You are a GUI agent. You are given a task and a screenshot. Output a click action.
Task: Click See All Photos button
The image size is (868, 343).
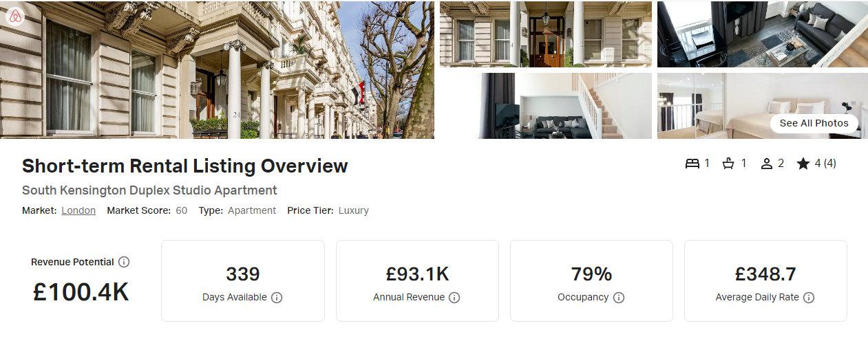(x=814, y=123)
